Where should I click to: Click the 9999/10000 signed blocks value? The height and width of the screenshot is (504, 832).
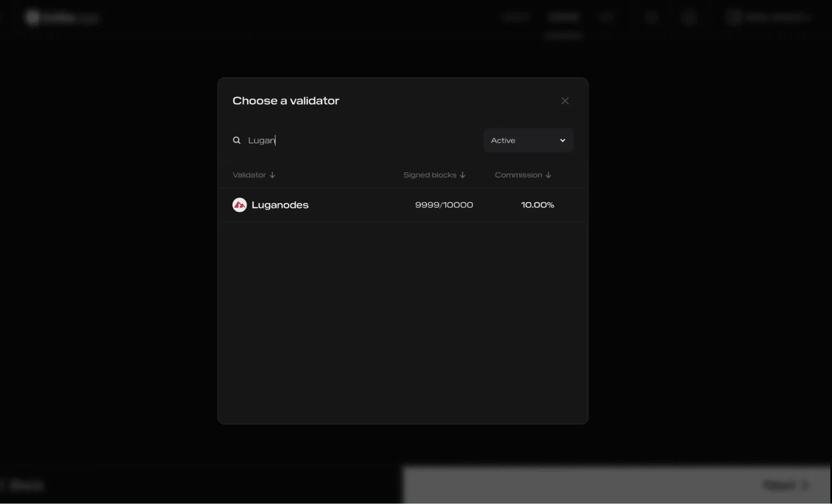444,205
